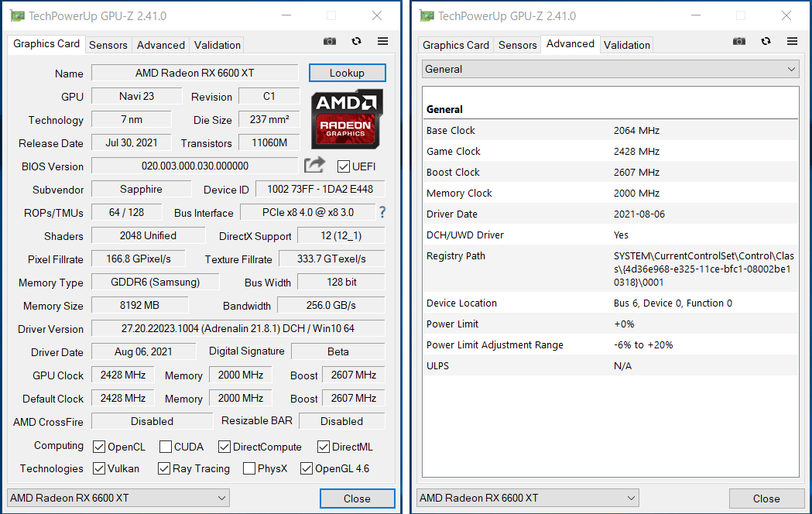Toggle the PhysX checkbox
The image size is (812, 514).
coord(249,468)
